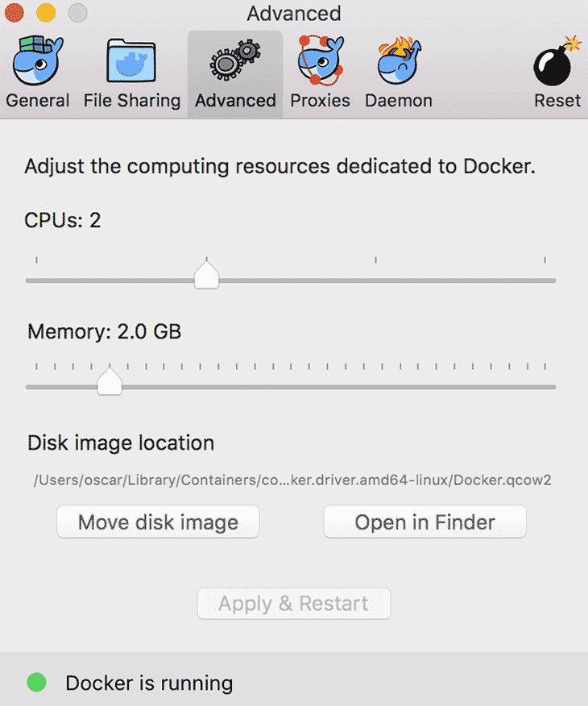The image size is (588, 706).
Task: Click the 'Docker is running' status text
Action: 149,683
